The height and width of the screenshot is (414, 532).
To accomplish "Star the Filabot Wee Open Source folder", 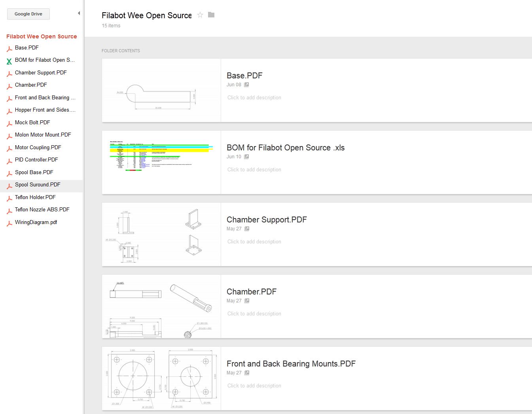I will point(200,15).
